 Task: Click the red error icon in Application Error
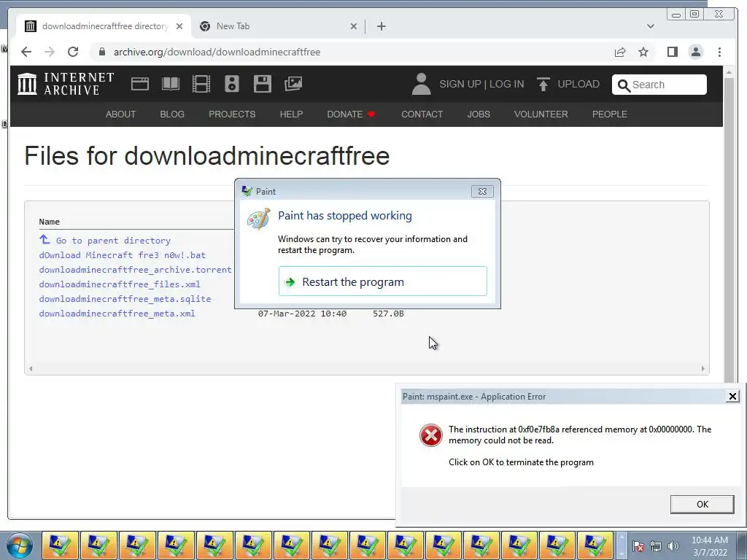(430, 435)
